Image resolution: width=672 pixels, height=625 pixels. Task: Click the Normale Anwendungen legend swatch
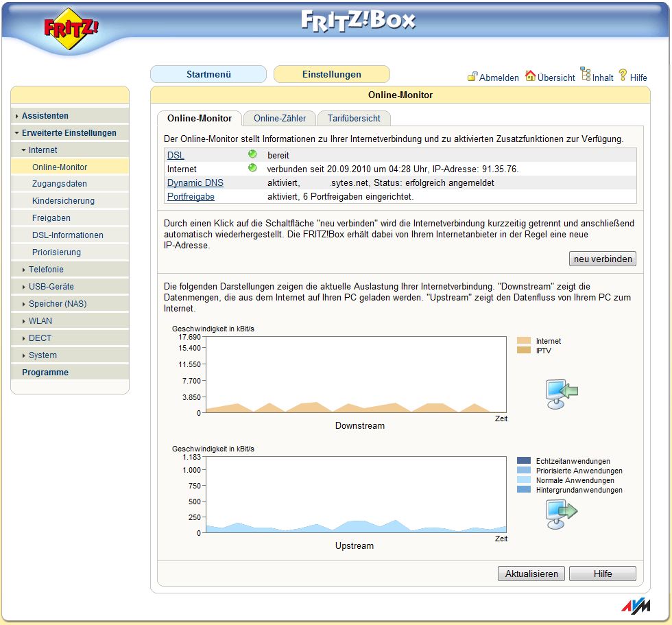[x=524, y=480]
